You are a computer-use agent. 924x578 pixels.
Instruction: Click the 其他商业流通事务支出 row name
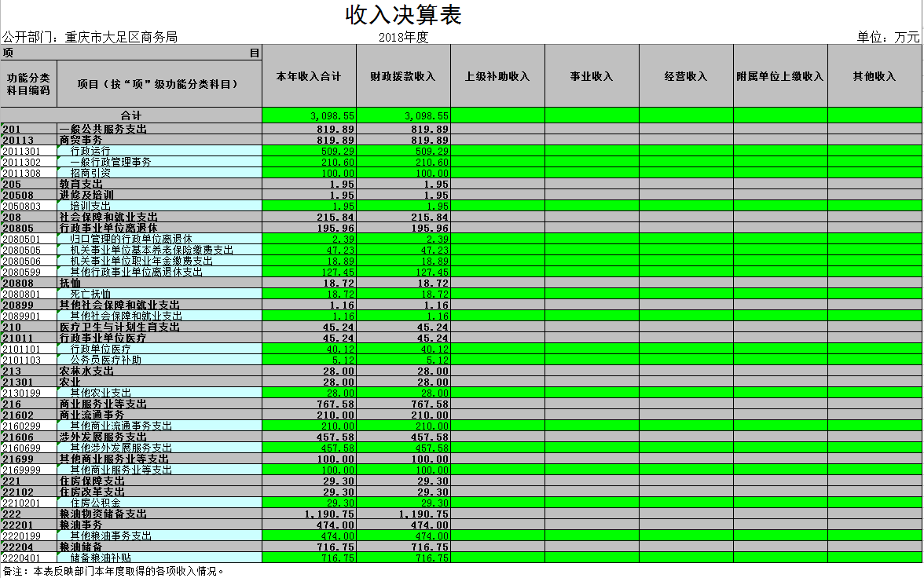[121, 426]
